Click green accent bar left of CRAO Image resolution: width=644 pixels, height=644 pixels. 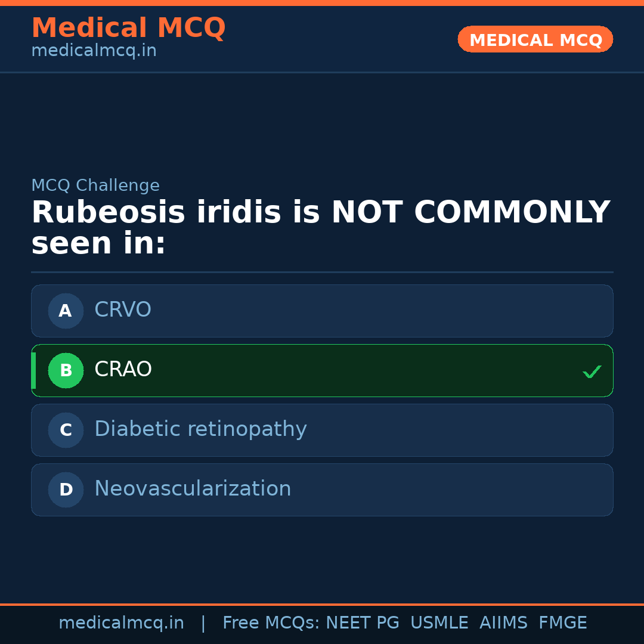tap(33, 370)
